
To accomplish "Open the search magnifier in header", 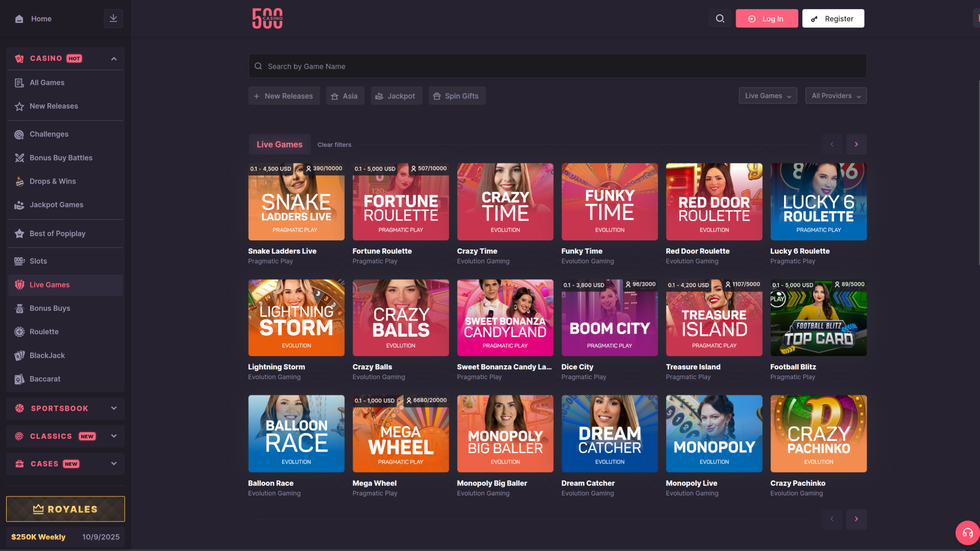I will click(x=720, y=18).
